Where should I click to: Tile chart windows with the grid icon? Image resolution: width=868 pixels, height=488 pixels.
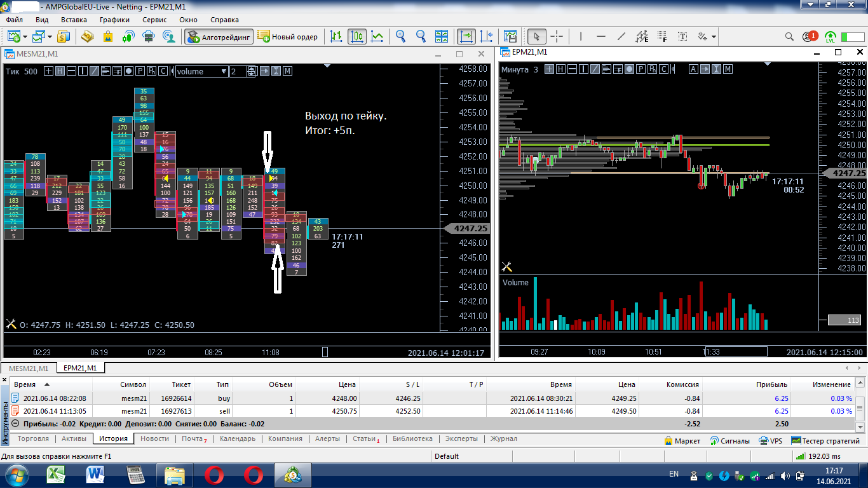click(x=443, y=36)
